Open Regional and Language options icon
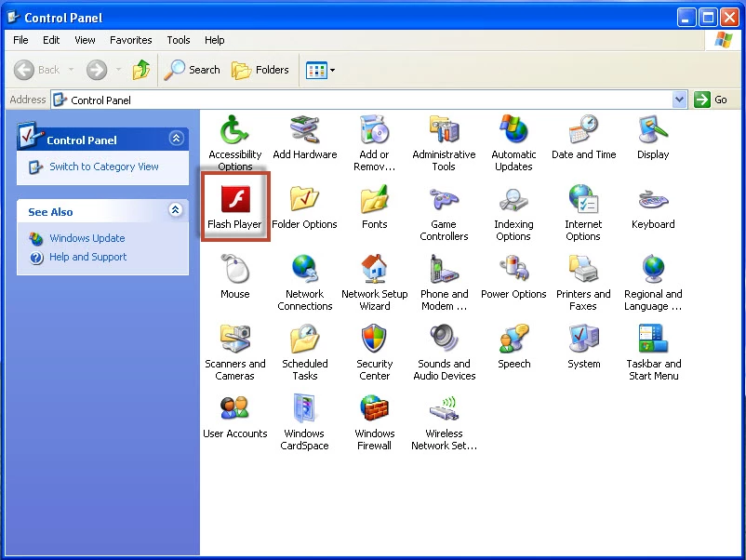The image size is (746, 560). tap(653, 269)
